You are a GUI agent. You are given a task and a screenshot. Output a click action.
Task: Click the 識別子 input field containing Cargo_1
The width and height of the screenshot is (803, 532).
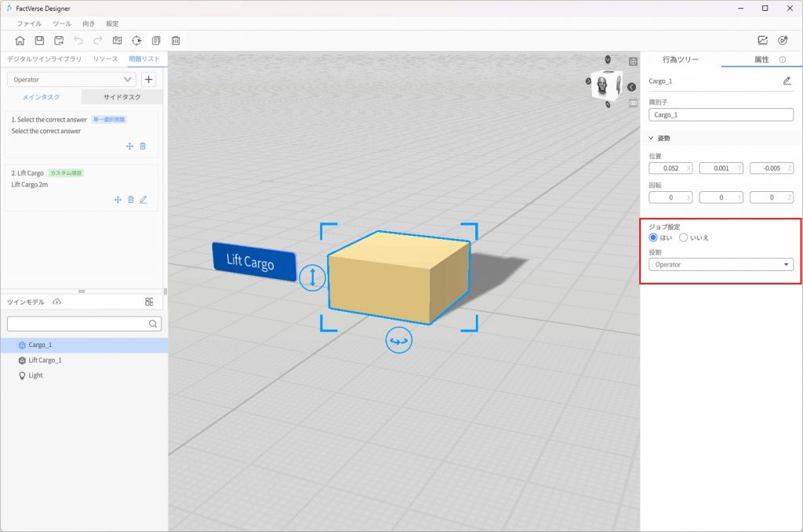tap(721, 114)
